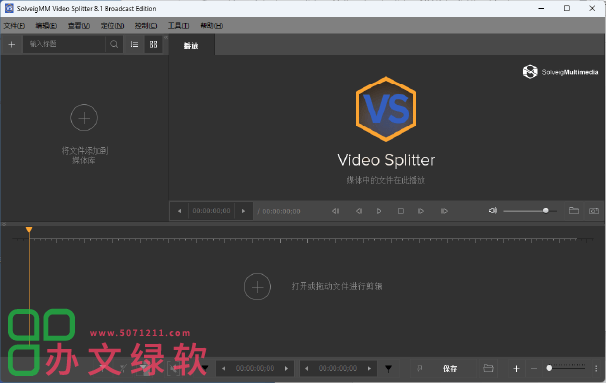Open folder icon in player controls
The width and height of the screenshot is (606, 383).
(574, 211)
